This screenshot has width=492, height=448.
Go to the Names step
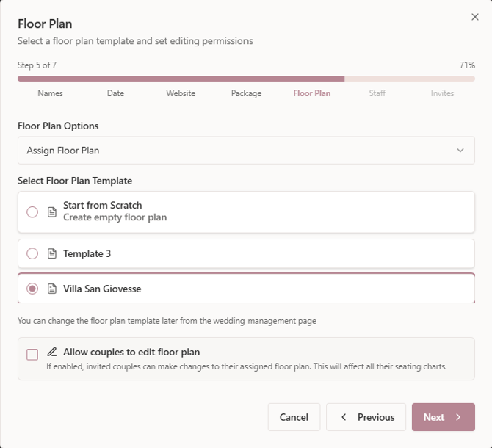pos(51,93)
